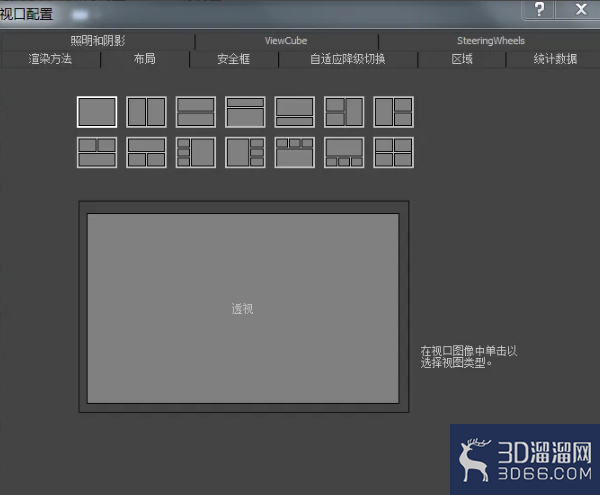Open the 渲染方法 tab
This screenshot has width=600, height=495.
[x=50, y=59]
